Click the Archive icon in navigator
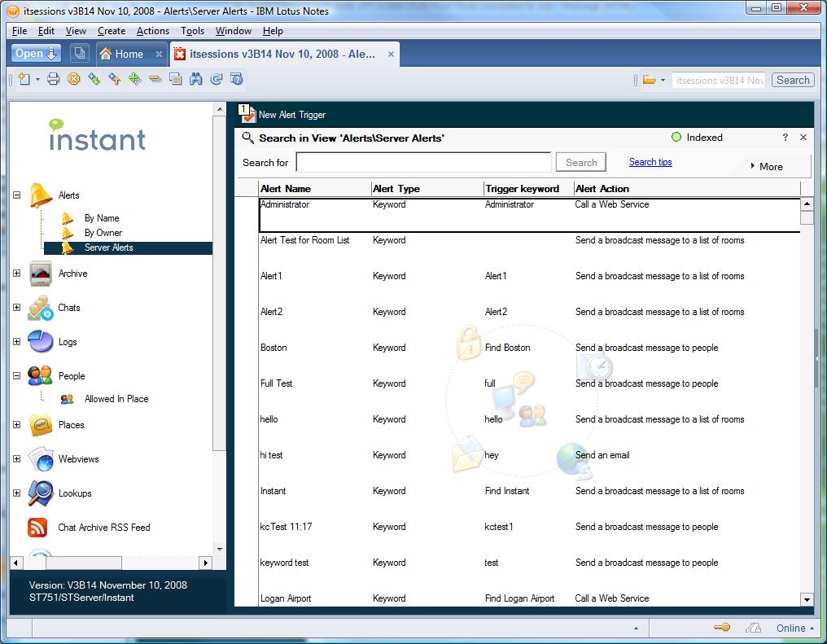 41,274
